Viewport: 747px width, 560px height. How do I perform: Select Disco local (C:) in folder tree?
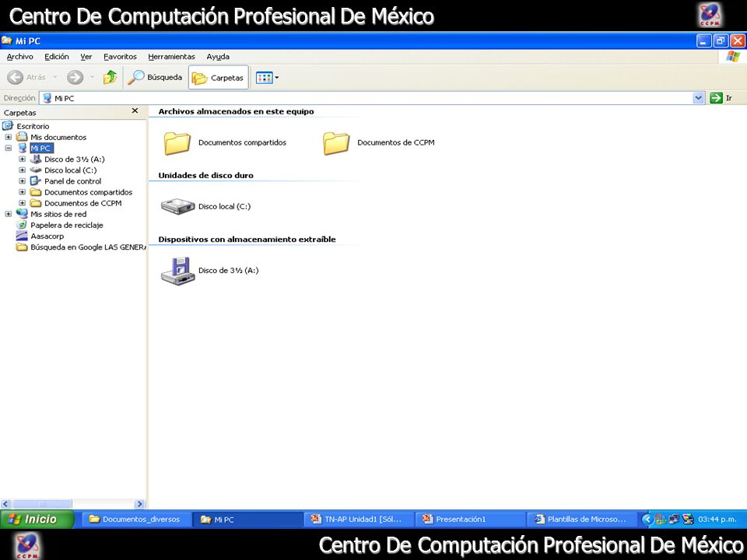71,170
